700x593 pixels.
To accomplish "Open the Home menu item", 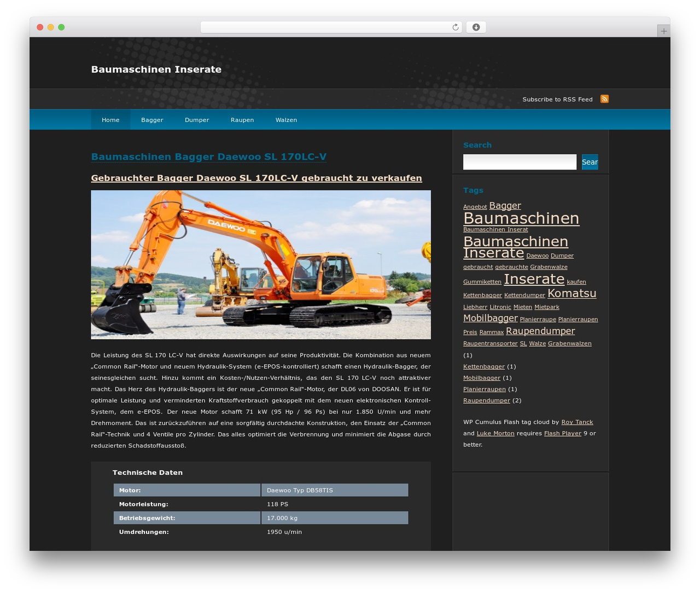I will 110,120.
